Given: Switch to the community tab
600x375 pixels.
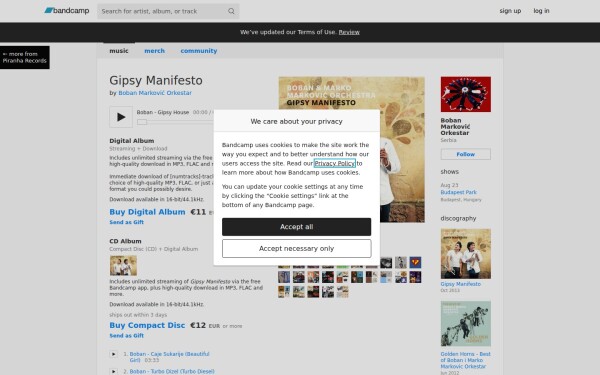Looking at the screenshot, I should click(199, 51).
